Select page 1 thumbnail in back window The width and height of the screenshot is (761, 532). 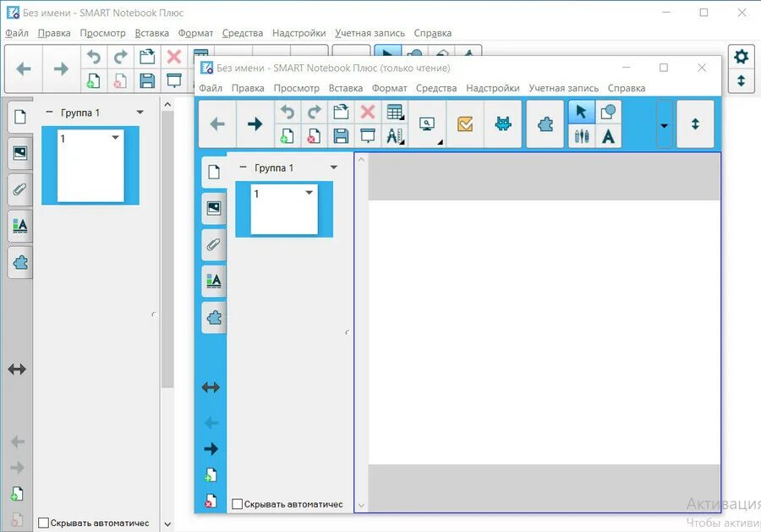point(90,166)
